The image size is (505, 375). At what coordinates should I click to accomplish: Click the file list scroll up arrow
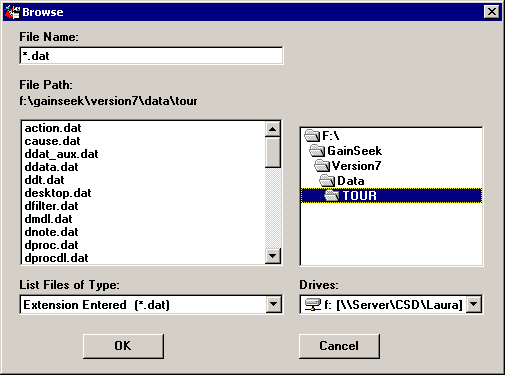click(x=273, y=129)
